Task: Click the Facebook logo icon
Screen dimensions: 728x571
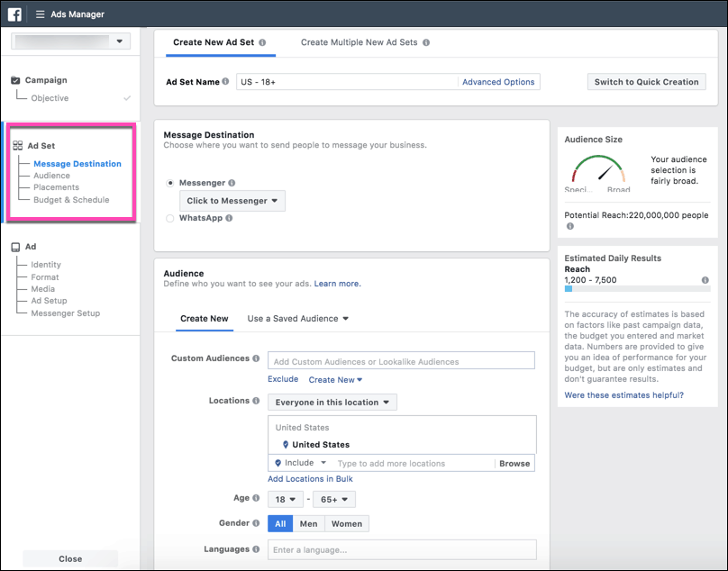Action: 14,14
